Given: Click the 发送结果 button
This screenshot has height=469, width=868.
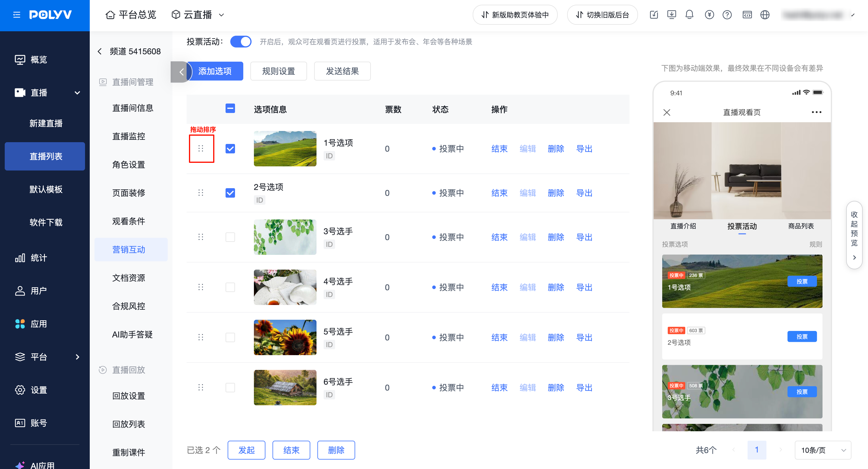Looking at the screenshot, I should coord(342,71).
